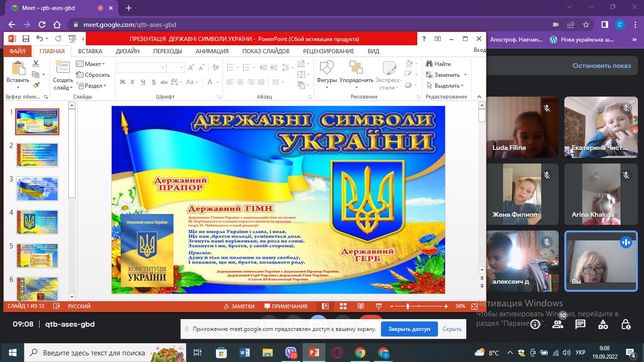Open the font size combo box
This screenshot has height=362, width=644.
(175, 68)
